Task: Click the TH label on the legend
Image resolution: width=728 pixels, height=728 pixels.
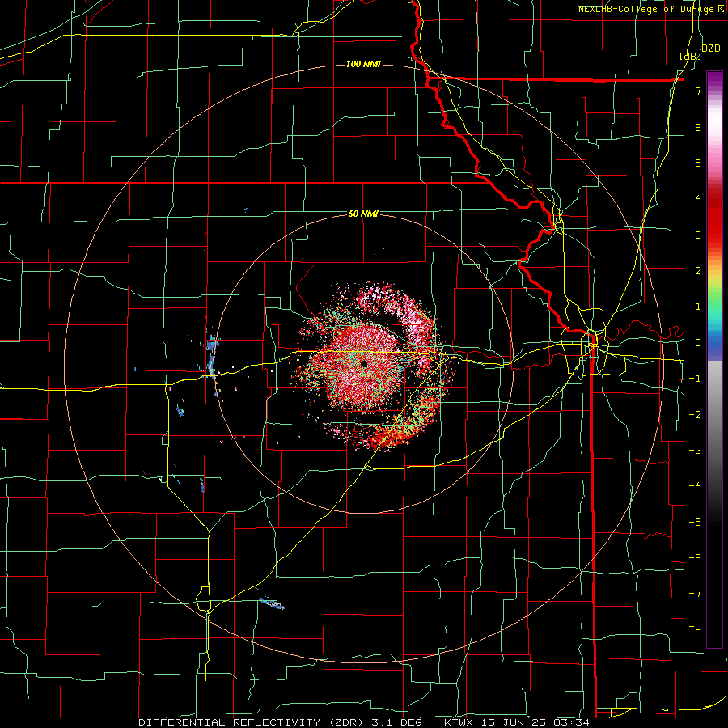Action: tap(695, 630)
